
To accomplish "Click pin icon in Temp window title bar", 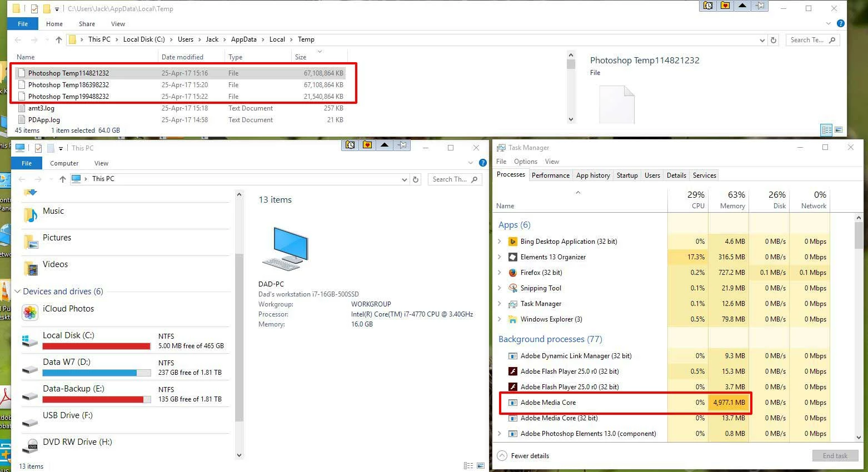I will (760, 6).
